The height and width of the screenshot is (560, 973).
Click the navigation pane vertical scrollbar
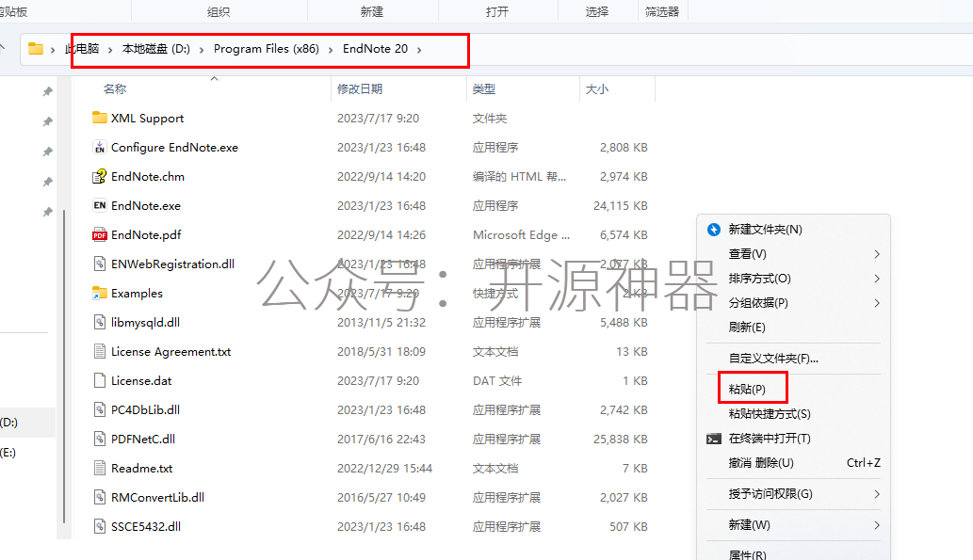coord(65,367)
